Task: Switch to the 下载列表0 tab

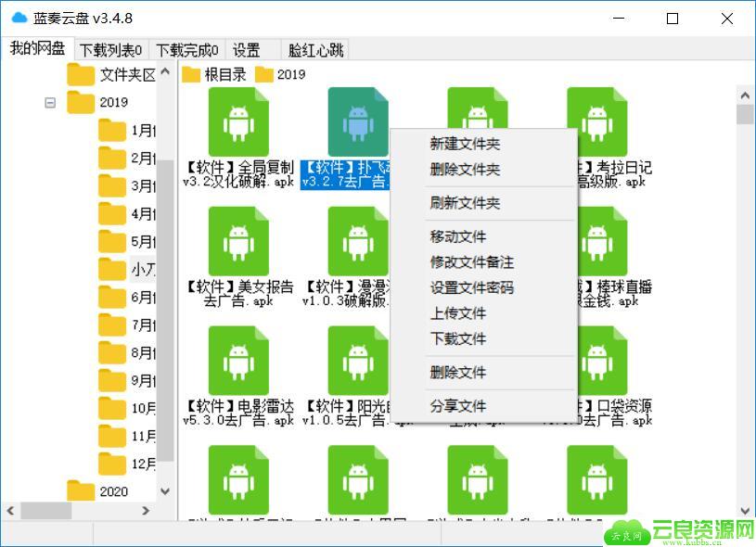Action: 110,50
